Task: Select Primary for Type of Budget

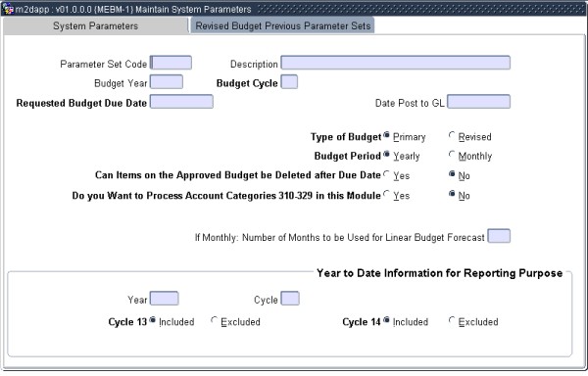Action: point(386,135)
